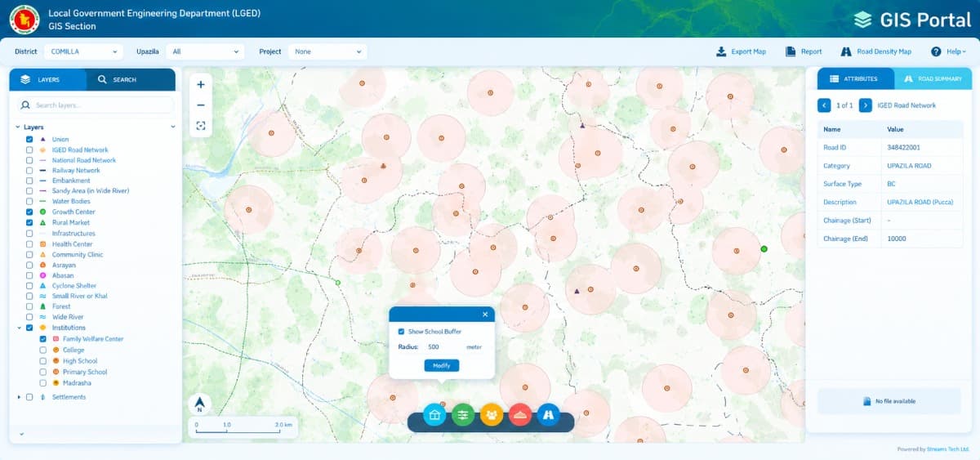Screen dimensions: 980x460
Task: Click the Chainage (End) value 10000
Action: (x=897, y=239)
